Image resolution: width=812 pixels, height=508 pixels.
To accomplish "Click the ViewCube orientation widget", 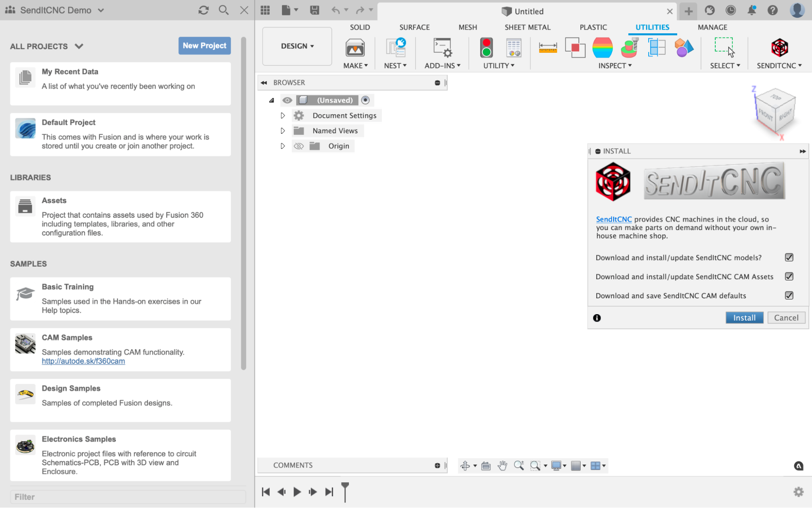I will [775, 110].
